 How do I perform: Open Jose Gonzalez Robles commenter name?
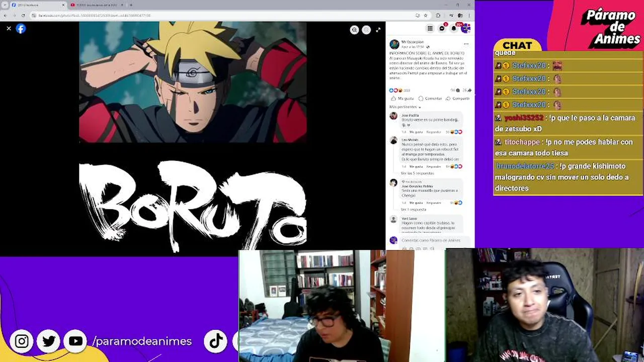click(x=417, y=187)
